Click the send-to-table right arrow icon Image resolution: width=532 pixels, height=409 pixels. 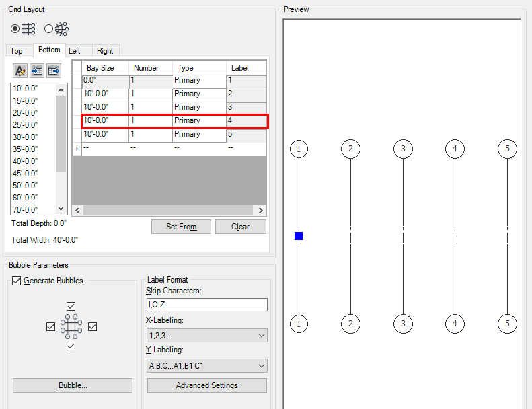54,71
